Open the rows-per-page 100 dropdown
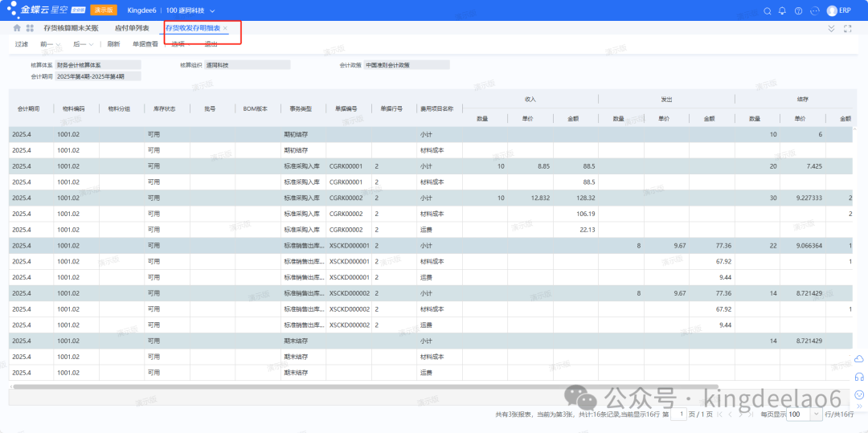This screenshot has width=868, height=433. [x=804, y=414]
